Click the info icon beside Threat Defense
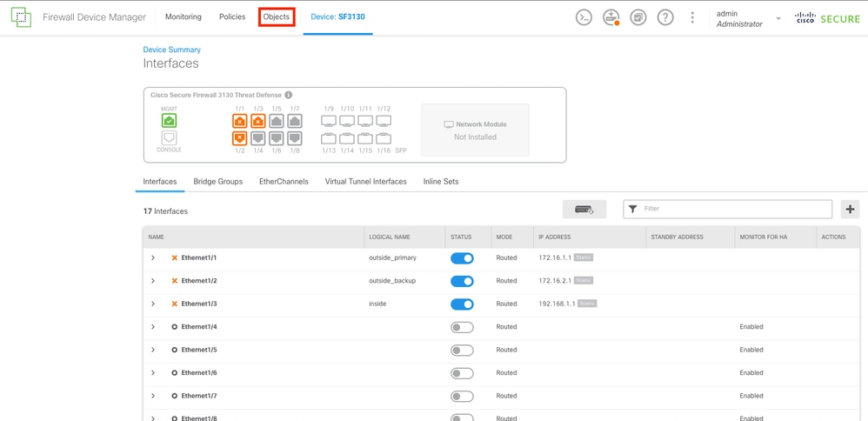The image size is (868, 421). (x=289, y=95)
